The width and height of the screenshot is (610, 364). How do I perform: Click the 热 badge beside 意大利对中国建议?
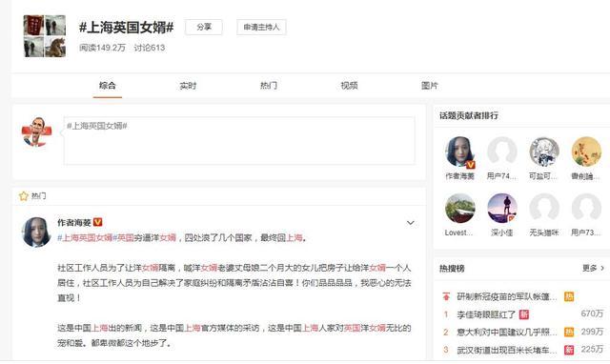(x=569, y=333)
